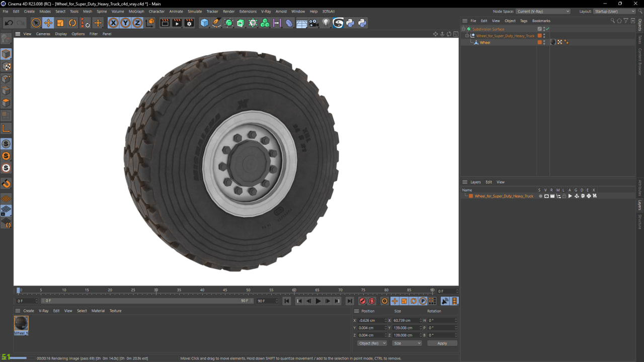Click the Apply button in coordinates
Image resolution: width=644 pixels, height=362 pixels.
click(x=442, y=343)
